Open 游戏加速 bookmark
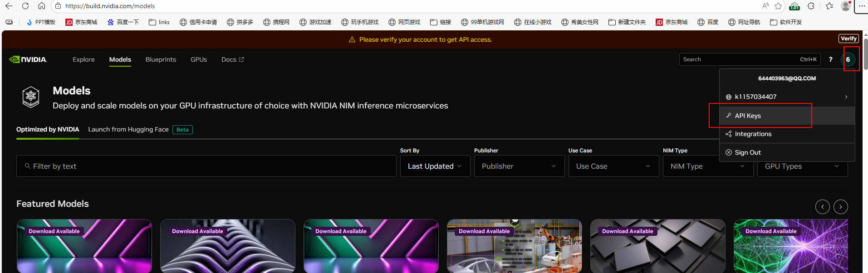This screenshot has width=868, height=273. click(315, 22)
